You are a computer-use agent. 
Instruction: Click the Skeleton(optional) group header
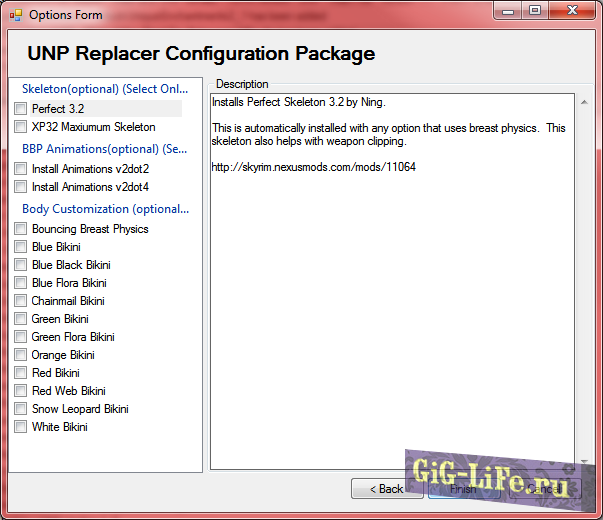coord(105,89)
